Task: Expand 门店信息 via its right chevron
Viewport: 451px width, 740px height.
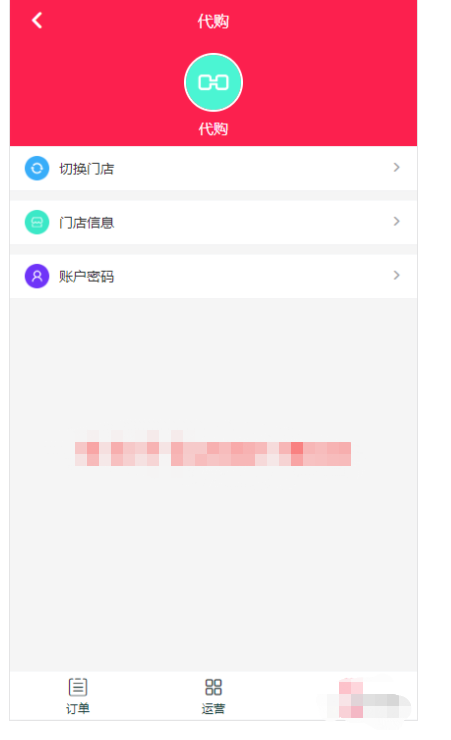Action: tap(396, 221)
